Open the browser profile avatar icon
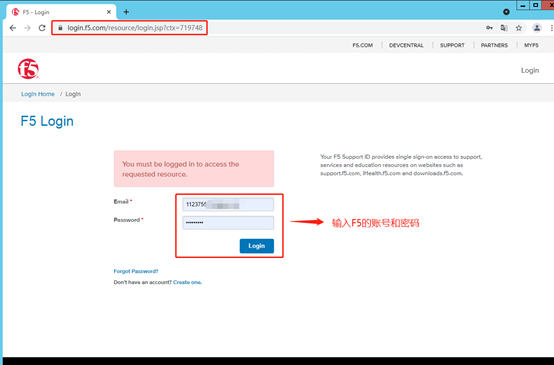The height and width of the screenshot is (365, 554). click(537, 28)
